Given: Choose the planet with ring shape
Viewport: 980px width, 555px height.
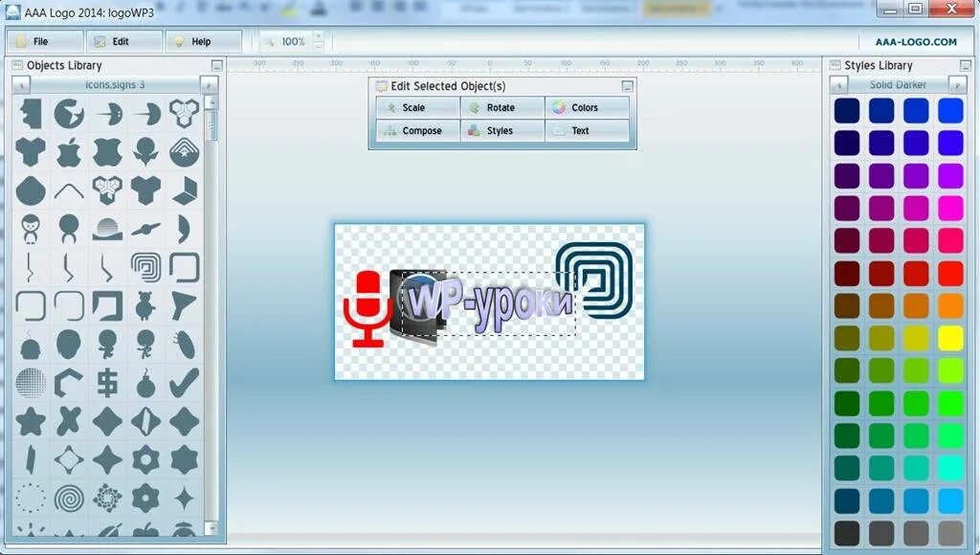Looking at the screenshot, I should coord(145,229).
